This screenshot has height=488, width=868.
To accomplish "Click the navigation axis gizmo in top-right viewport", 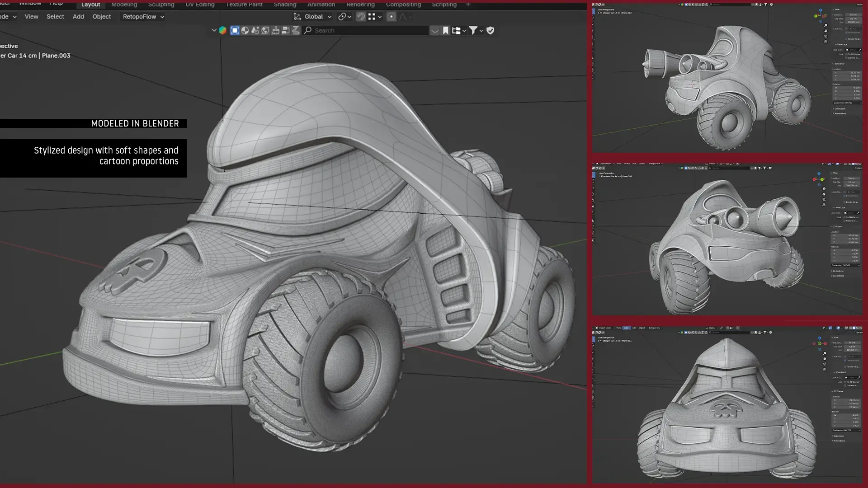I will point(821,16).
